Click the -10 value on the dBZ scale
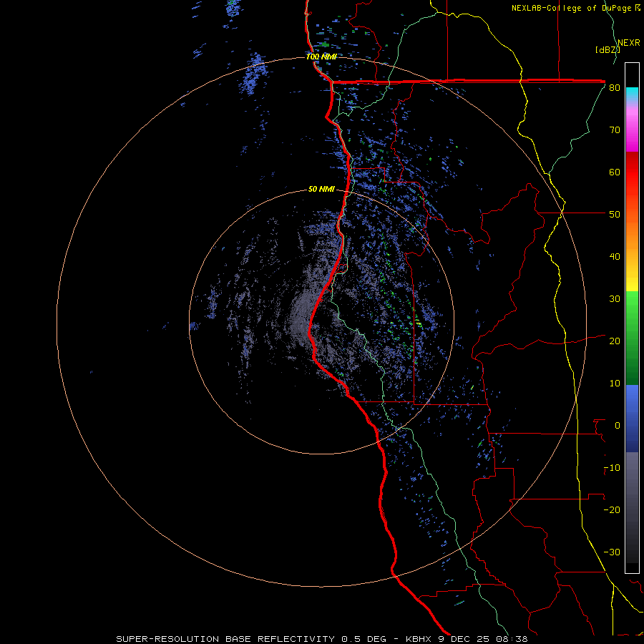Screen dimensions: 644x644 pos(612,468)
